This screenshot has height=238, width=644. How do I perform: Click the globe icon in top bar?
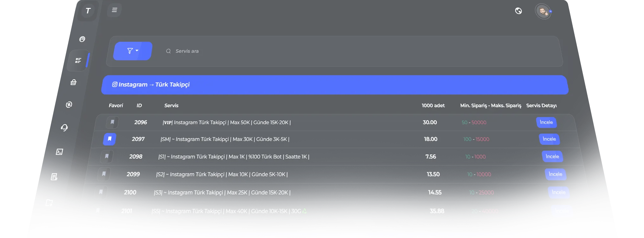(518, 11)
